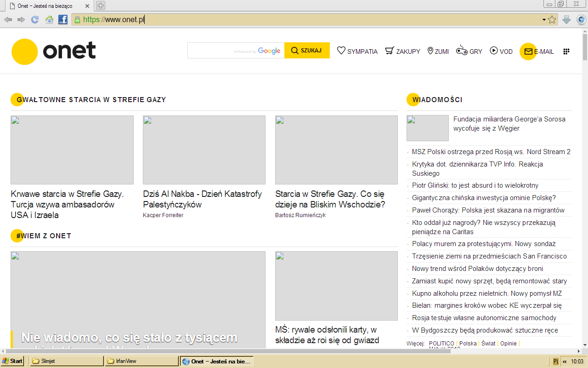The image size is (588, 368).
Task: Read 'Co się dzieje na Bliskim Wschodzie?' article
Action: click(x=330, y=199)
